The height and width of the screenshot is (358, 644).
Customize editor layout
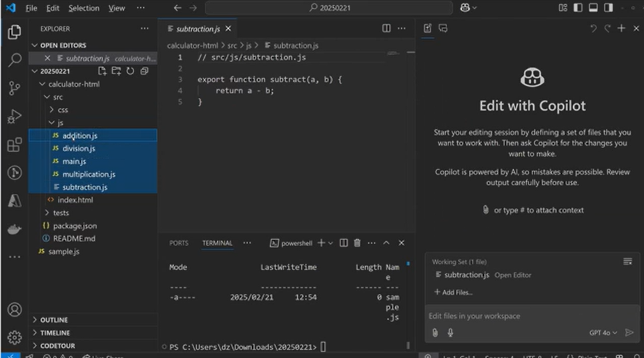coord(563,8)
